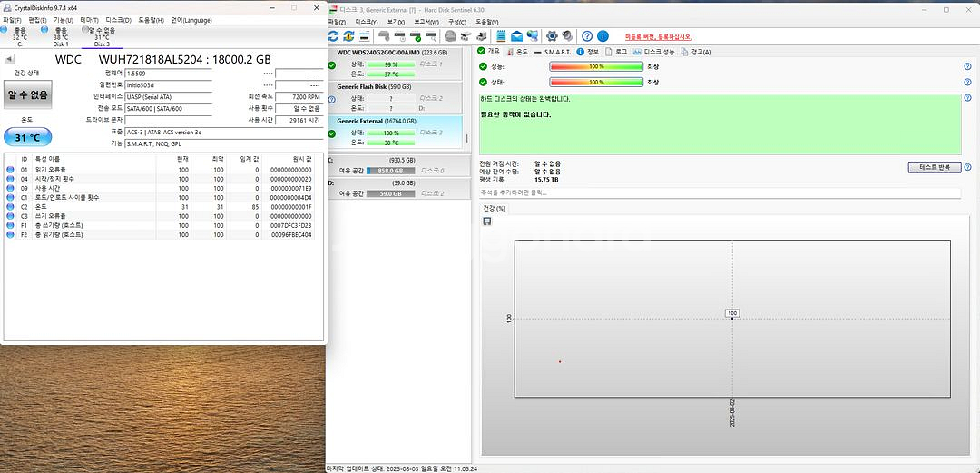The height and width of the screenshot is (473, 980).
Task: Click the gray globe-shaped disk toolbar icon
Action: [x=449, y=35]
